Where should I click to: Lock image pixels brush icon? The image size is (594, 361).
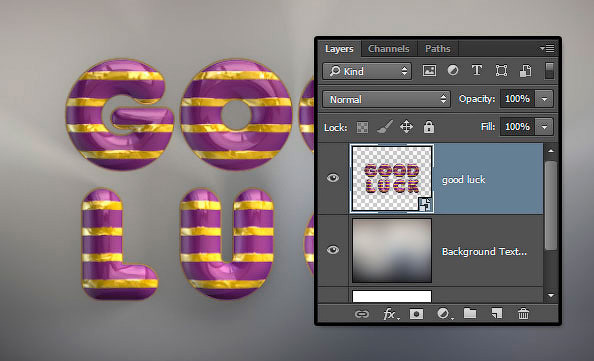[385, 127]
